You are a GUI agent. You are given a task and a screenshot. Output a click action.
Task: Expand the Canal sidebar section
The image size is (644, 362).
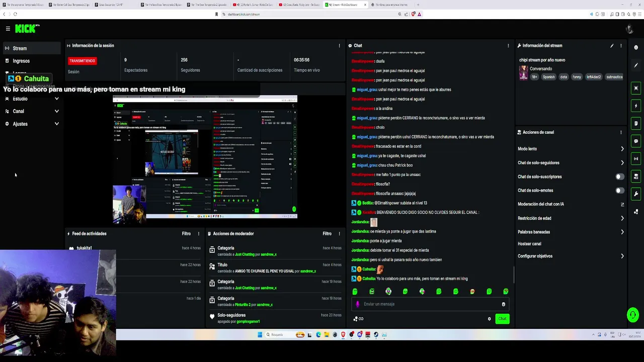pos(31,111)
